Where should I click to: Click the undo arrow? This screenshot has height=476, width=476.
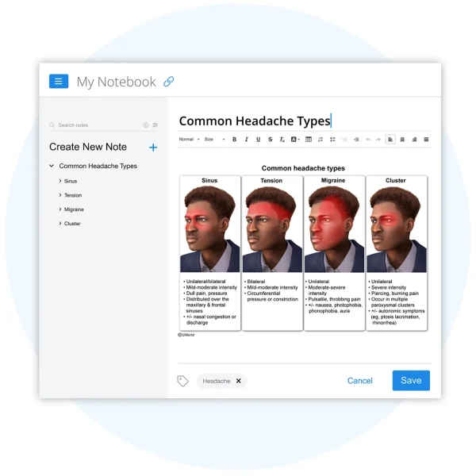(368, 140)
